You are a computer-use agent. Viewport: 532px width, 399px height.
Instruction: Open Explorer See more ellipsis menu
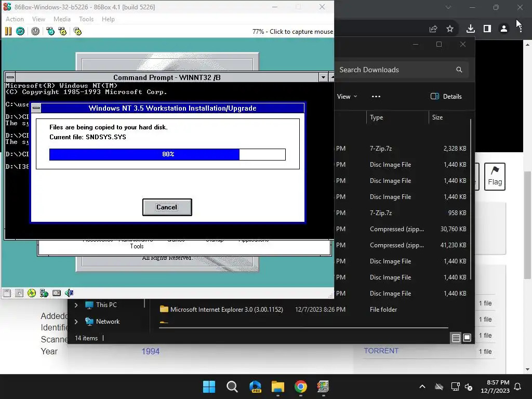pyautogui.click(x=376, y=96)
